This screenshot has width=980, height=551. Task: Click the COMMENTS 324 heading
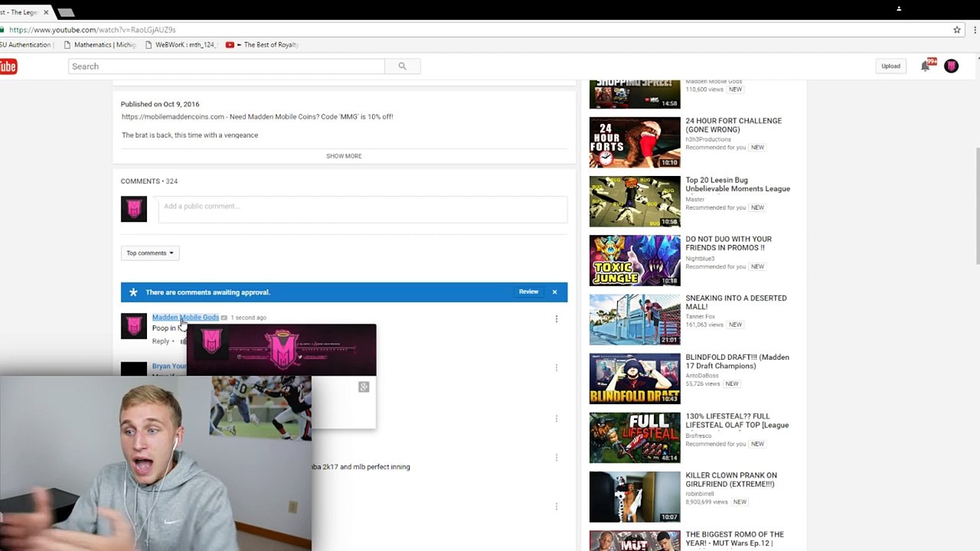point(149,181)
